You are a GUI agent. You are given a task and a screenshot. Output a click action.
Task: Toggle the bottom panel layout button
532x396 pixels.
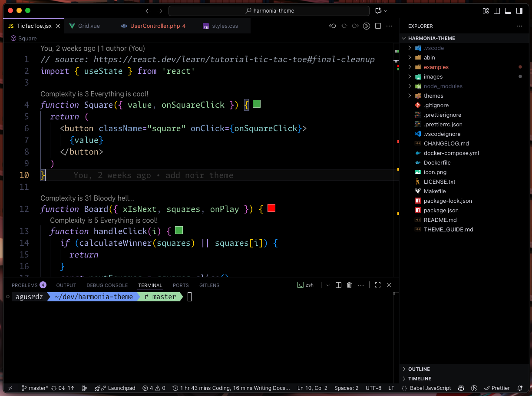pos(508,11)
